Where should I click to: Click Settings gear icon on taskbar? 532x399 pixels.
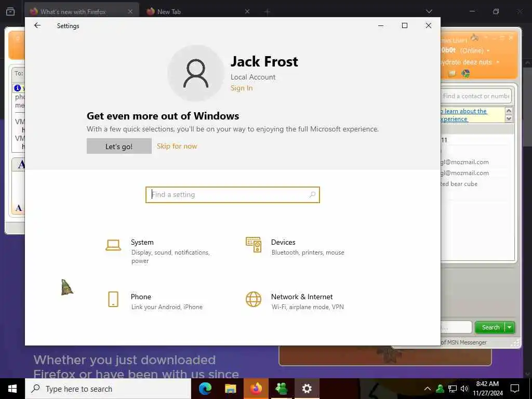tap(307, 389)
